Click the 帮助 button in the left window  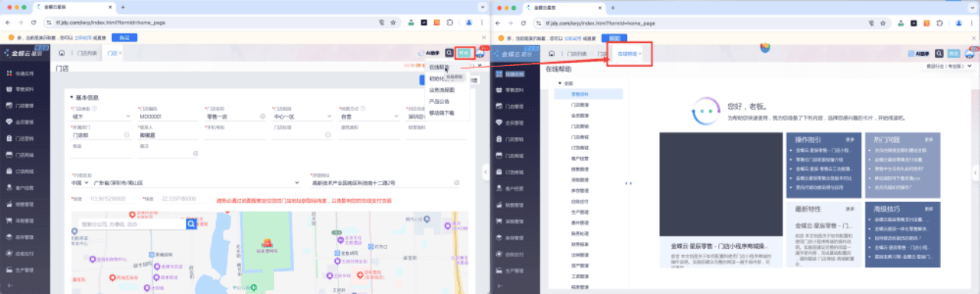pos(464,53)
